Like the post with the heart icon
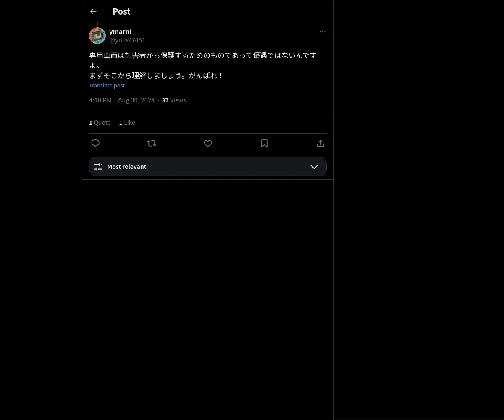The height and width of the screenshot is (420, 504). [208, 143]
